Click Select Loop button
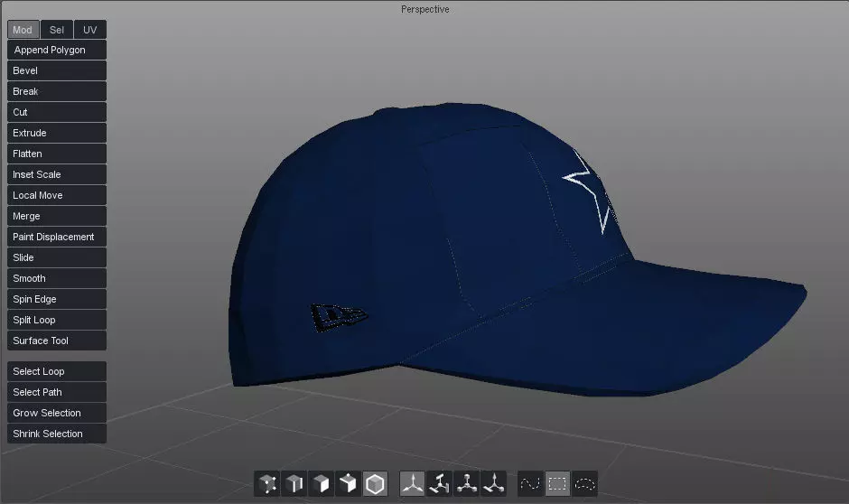849x504 pixels. (x=57, y=371)
